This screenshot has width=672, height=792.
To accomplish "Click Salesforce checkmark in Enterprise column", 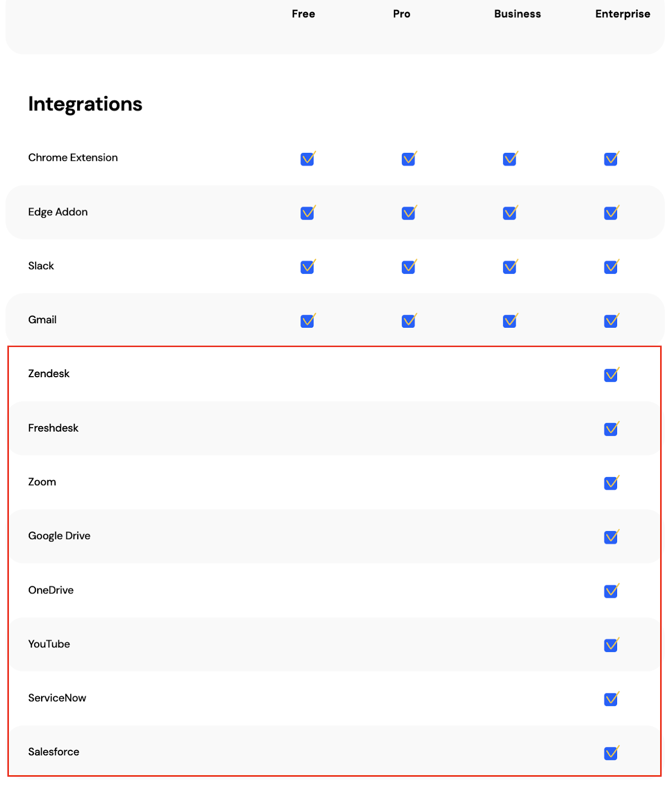I will tap(612, 752).
